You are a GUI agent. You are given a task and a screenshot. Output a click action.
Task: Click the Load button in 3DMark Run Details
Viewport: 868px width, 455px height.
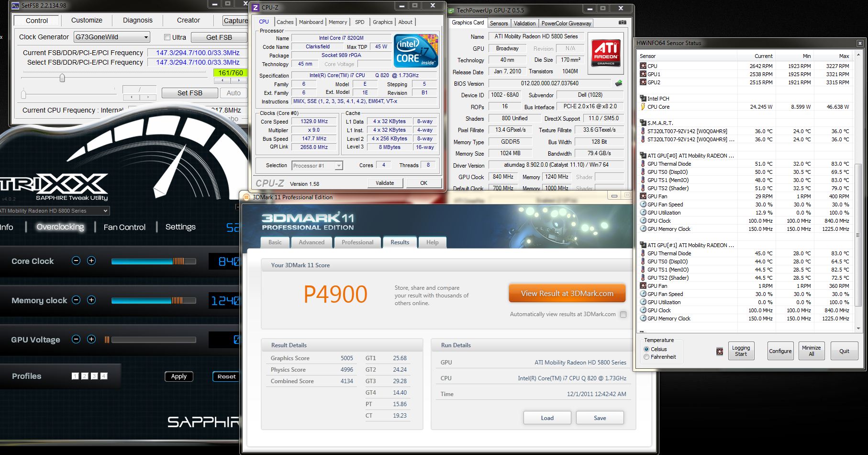[547, 418]
